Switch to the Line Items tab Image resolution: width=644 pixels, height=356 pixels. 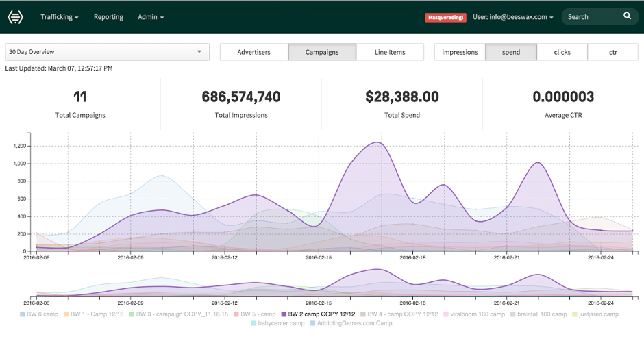pos(390,52)
